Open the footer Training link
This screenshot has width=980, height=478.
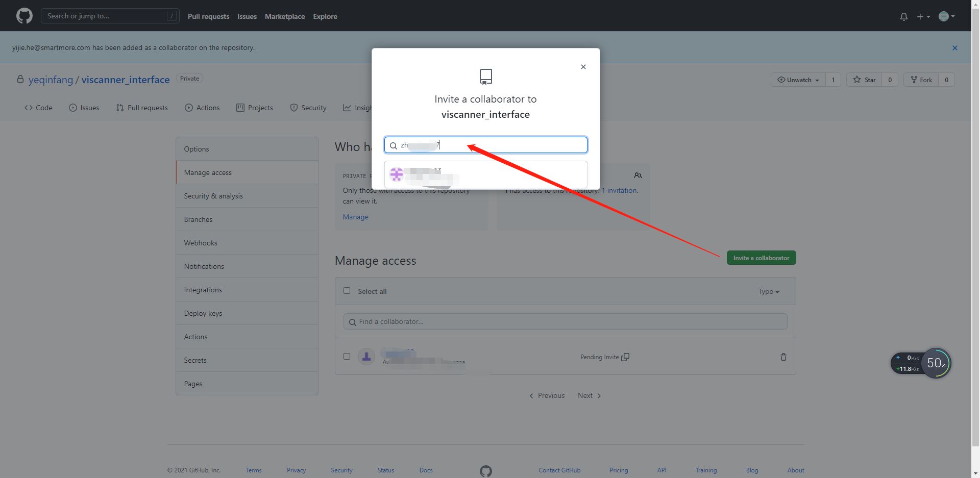pyautogui.click(x=706, y=470)
